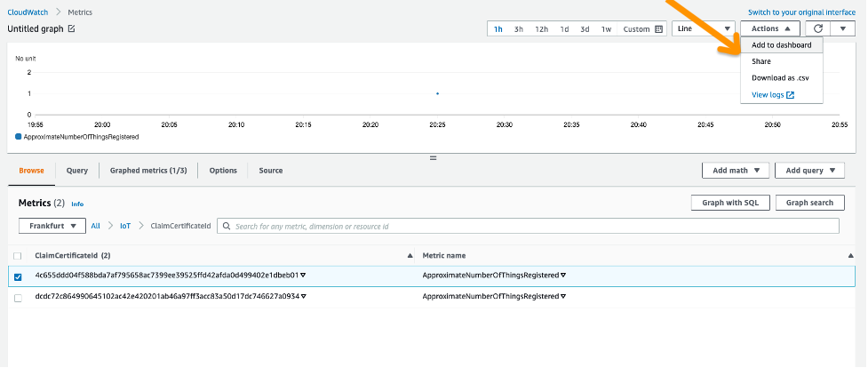Open custom time range calendar icon
868x368 pixels.
[x=658, y=29]
